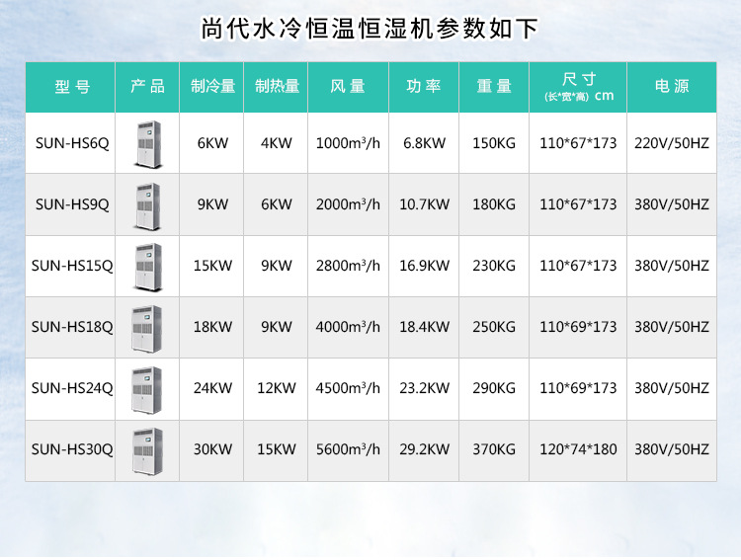This screenshot has width=741, height=560.
Task: Select the 风量 column header
Action: [349, 87]
